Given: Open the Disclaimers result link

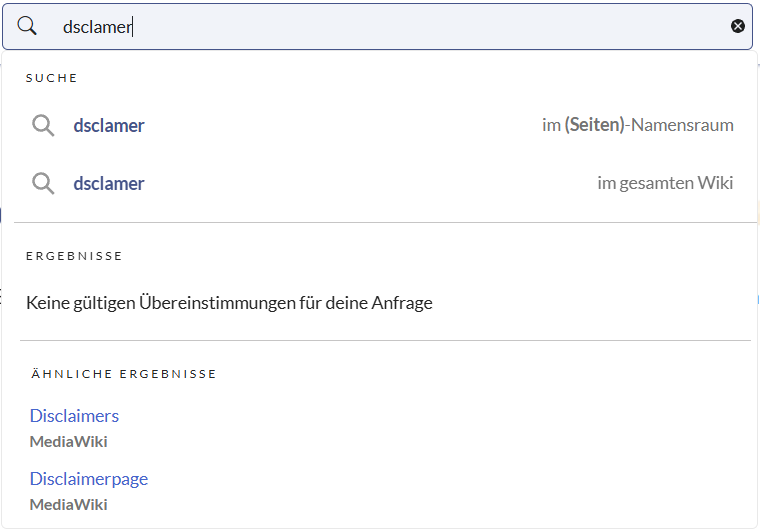Looking at the screenshot, I should click(74, 416).
